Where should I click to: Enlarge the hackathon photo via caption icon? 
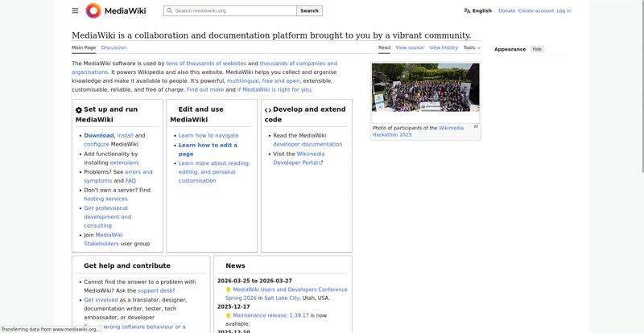pyautogui.click(x=476, y=126)
